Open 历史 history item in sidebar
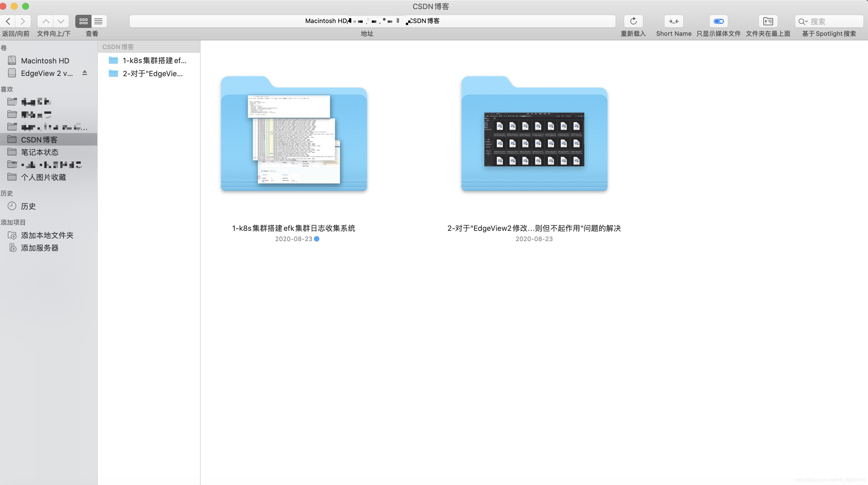The image size is (868, 485). click(28, 206)
